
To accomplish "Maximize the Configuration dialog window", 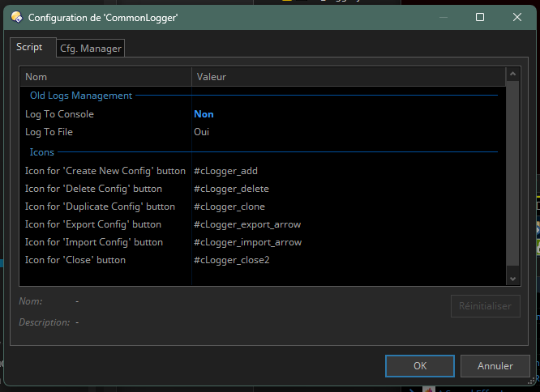I will point(479,17).
